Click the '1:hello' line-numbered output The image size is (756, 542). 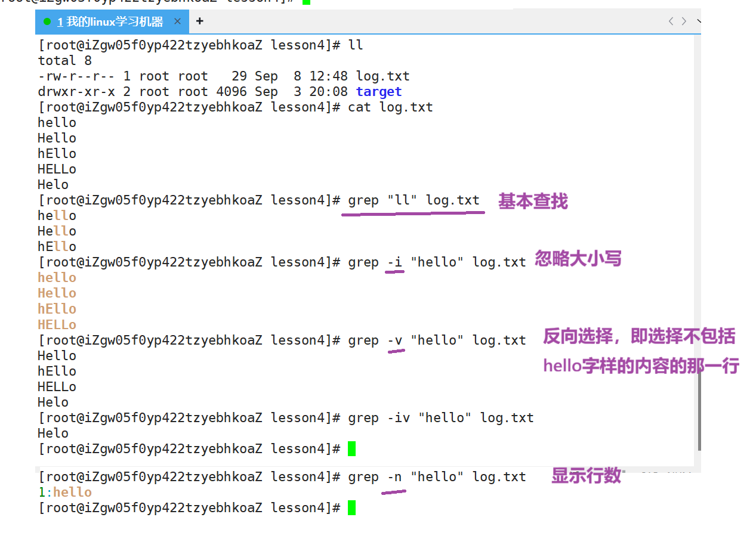tap(65, 493)
